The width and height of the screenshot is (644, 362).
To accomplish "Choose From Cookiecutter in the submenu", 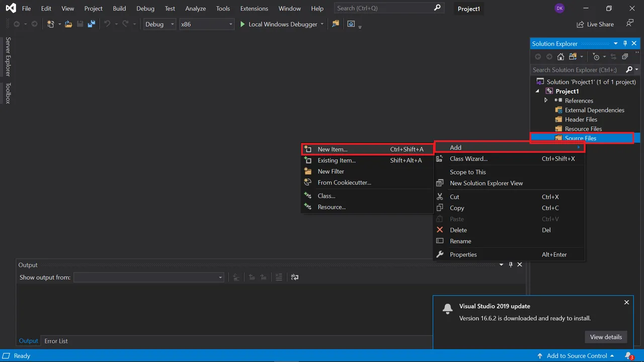I will tap(367, 183).
